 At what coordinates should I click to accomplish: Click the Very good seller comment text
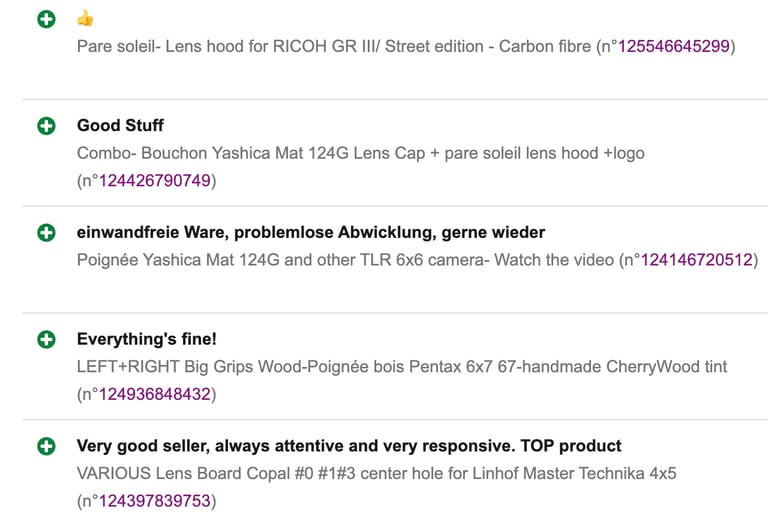tap(349, 446)
